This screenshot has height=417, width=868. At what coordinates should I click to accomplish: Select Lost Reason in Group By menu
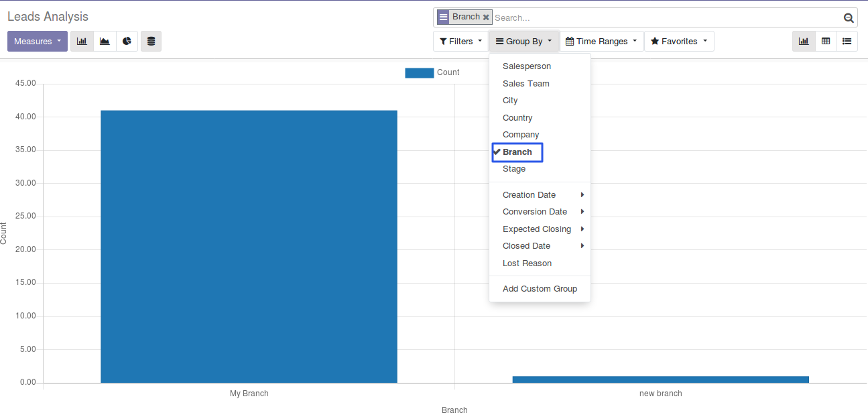(x=527, y=263)
